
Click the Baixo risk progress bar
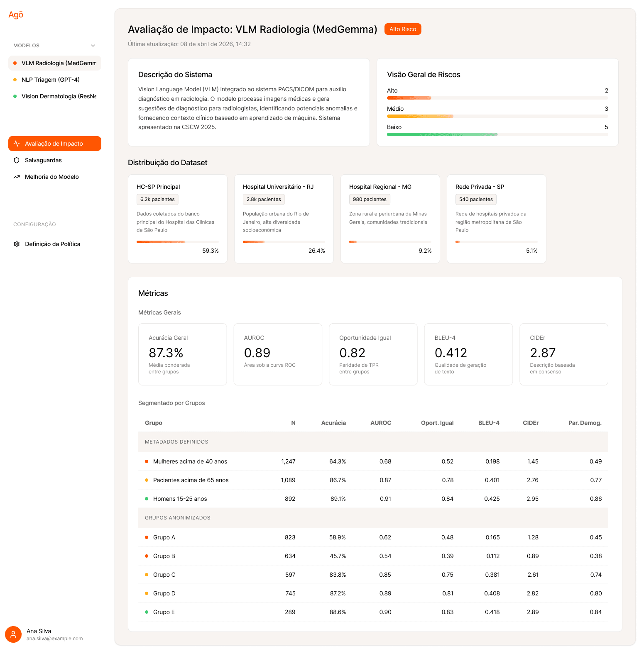point(497,134)
